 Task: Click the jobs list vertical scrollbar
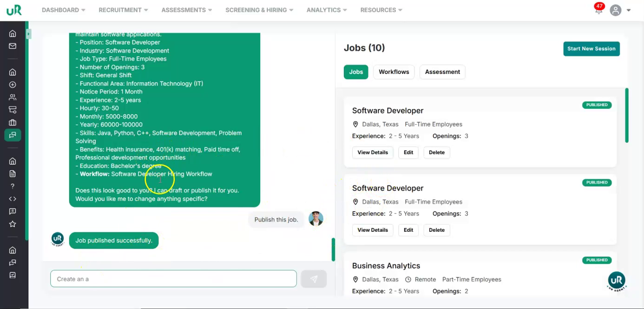click(626, 115)
